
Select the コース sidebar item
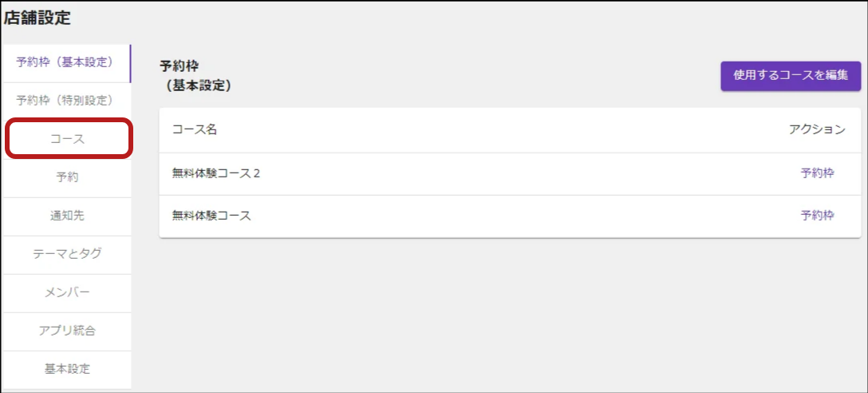68,139
